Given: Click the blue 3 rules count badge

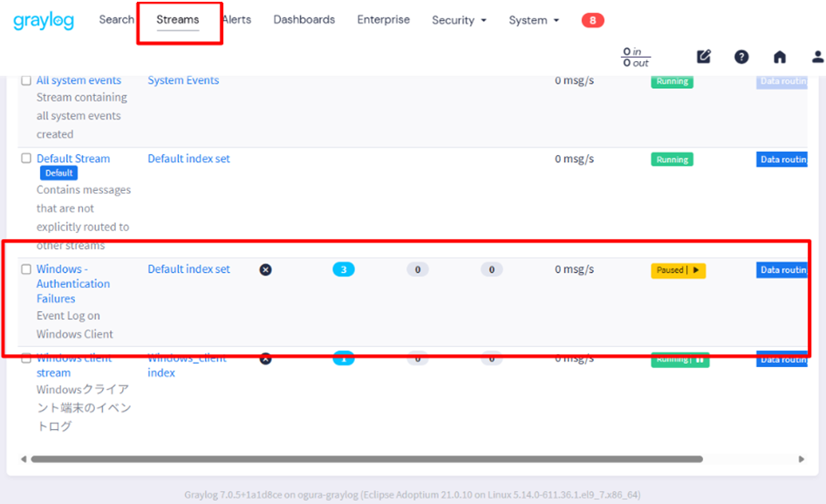Looking at the screenshot, I should click(344, 269).
